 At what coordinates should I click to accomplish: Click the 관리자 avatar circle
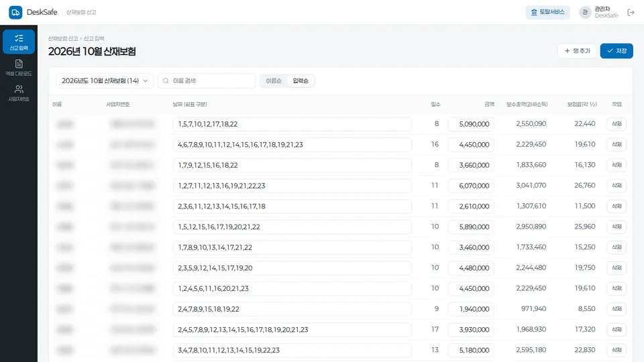pyautogui.click(x=585, y=12)
